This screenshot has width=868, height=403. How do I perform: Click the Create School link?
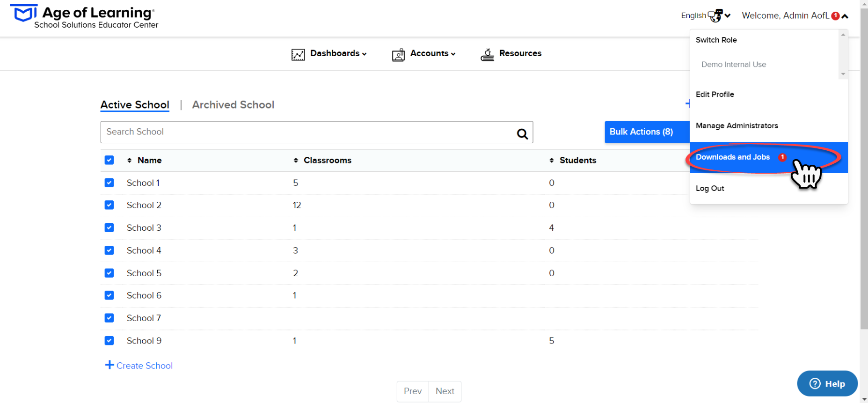(x=144, y=366)
